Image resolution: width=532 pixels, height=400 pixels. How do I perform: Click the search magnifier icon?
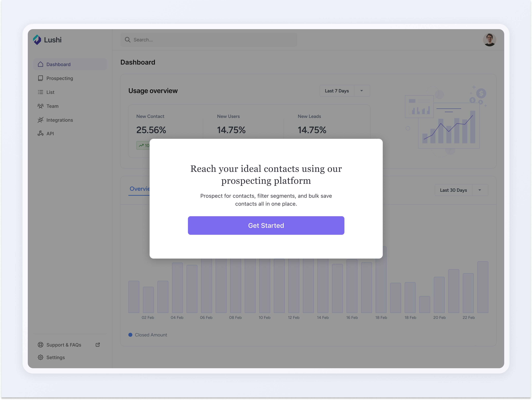pyautogui.click(x=128, y=39)
